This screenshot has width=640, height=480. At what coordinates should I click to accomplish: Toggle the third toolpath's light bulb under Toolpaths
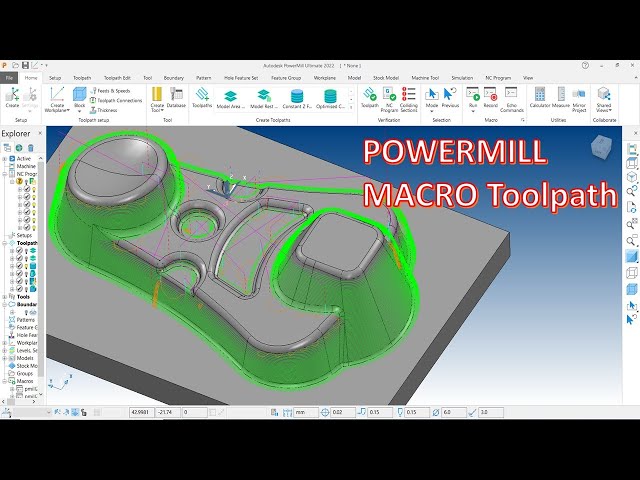pyautogui.click(x=26, y=266)
